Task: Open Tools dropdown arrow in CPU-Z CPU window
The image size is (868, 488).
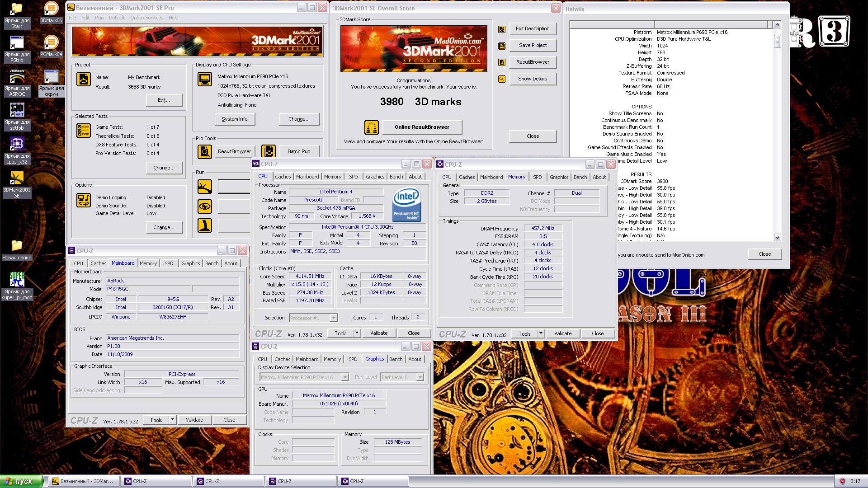Action: click(357, 333)
